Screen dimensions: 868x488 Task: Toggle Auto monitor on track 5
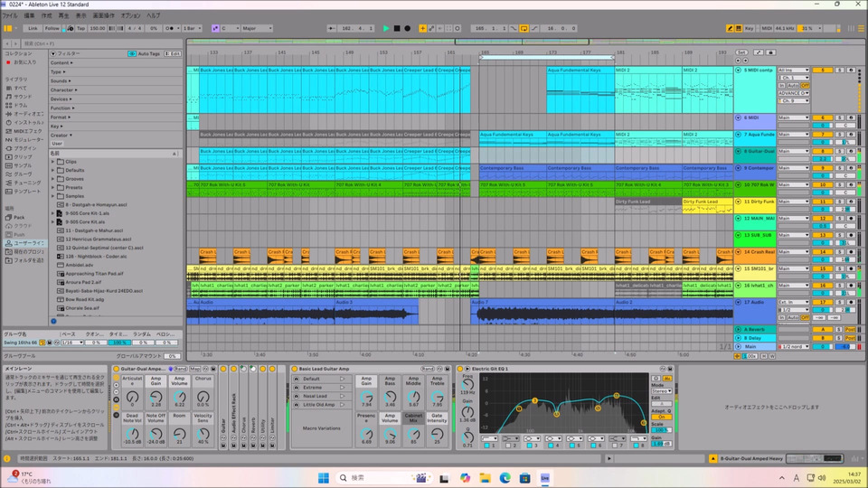pyautogui.click(x=795, y=85)
